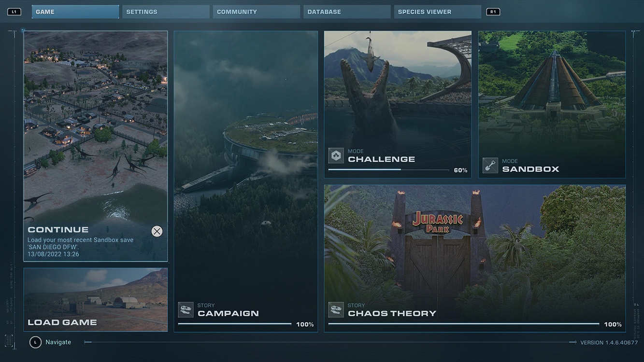Image resolution: width=644 pixels, height=362 pixels.
Task: Click the Campaign story skull icon
Action: pos(186,310)
